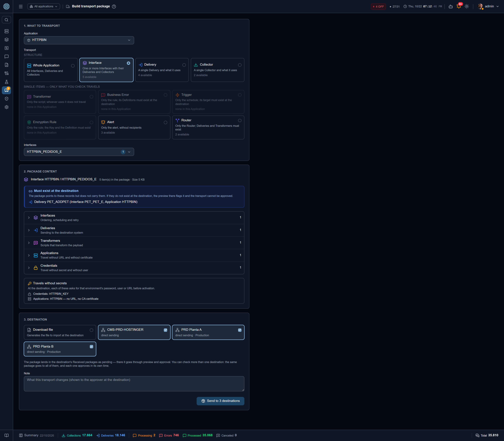Image resolution: width=504 pixels, height=441 pixels.
Task: Select the Alert single item radio
Action: click(x=165, y=122)
